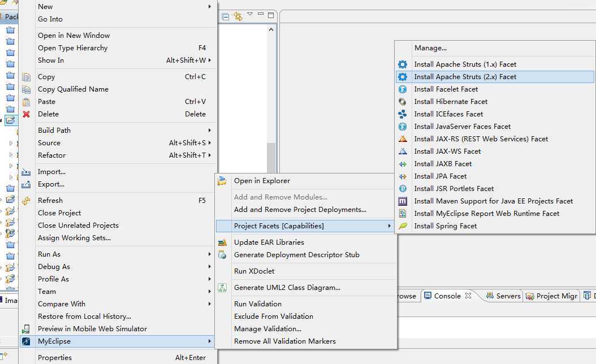
Task: Click the Package Explorer vertical scrollbar thumb
Action: pos(271,158)
